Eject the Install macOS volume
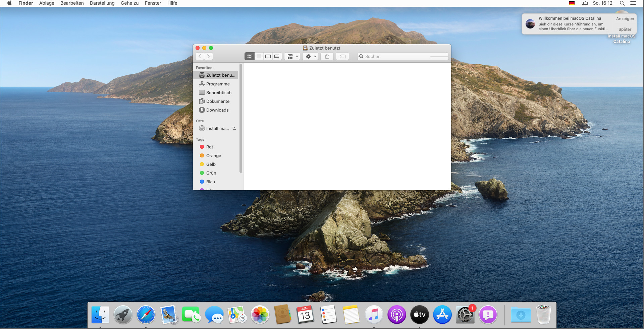644x329 pixels. 234,128
